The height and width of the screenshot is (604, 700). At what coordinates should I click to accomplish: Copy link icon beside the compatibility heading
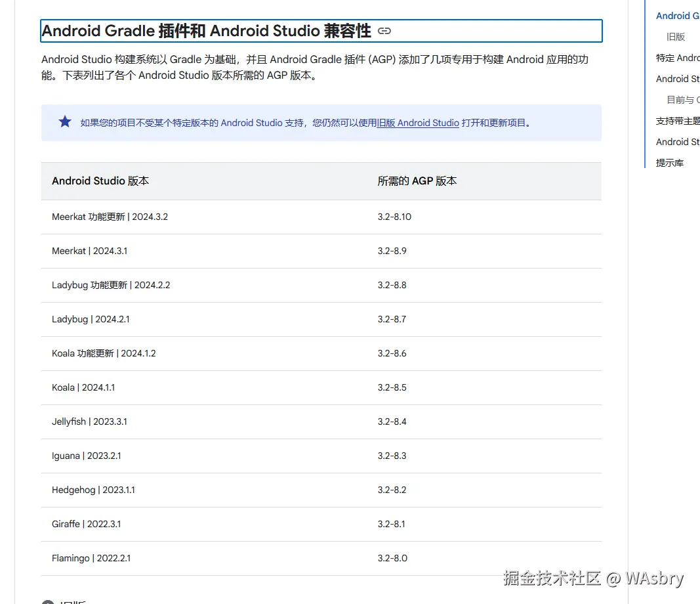pyautogui.click(x=384, y=31)
